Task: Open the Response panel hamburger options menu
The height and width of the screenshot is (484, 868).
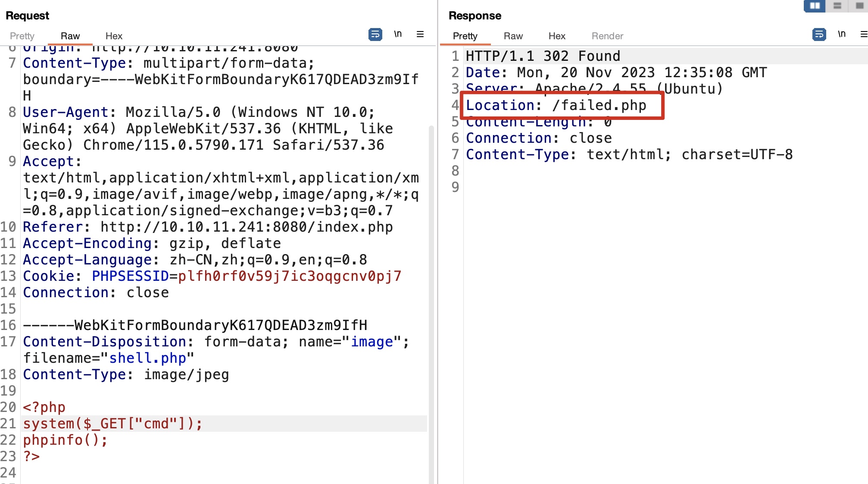Action: point(864,34)
